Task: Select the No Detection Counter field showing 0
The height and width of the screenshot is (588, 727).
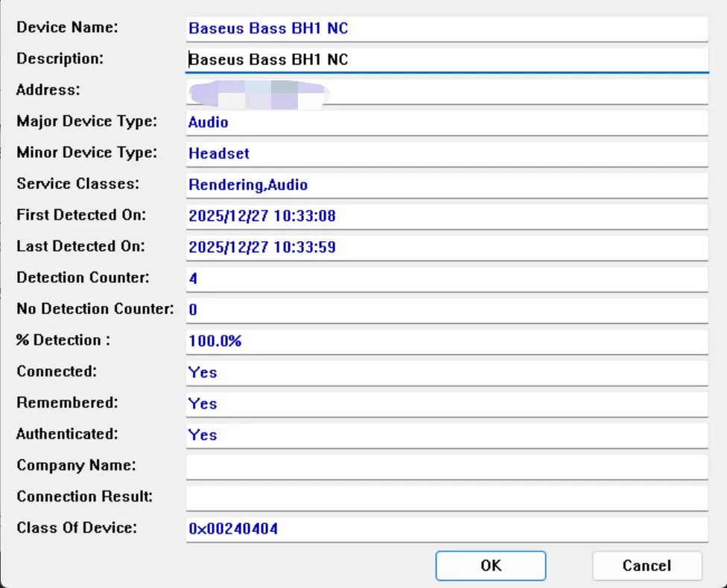Action: pos(447,310)
